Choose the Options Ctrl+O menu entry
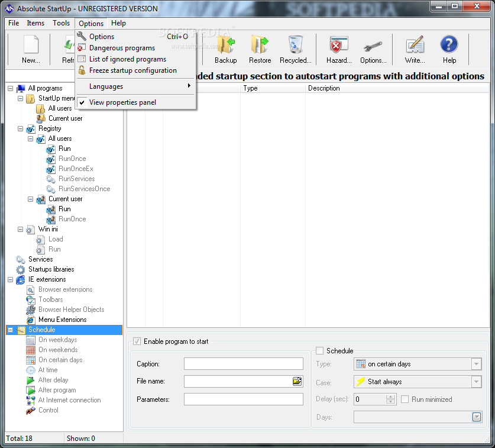The width and height of the screenshot is (495, 448). [x=136, y=37]
